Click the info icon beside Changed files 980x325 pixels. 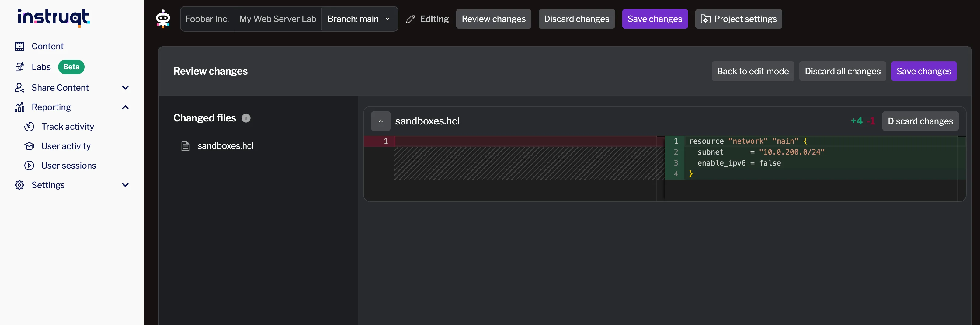tap(246, 118)
